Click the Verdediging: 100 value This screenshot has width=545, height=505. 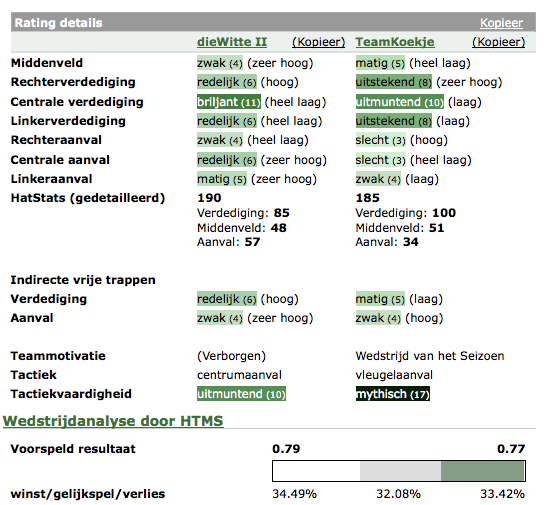(x=406, y=213)
